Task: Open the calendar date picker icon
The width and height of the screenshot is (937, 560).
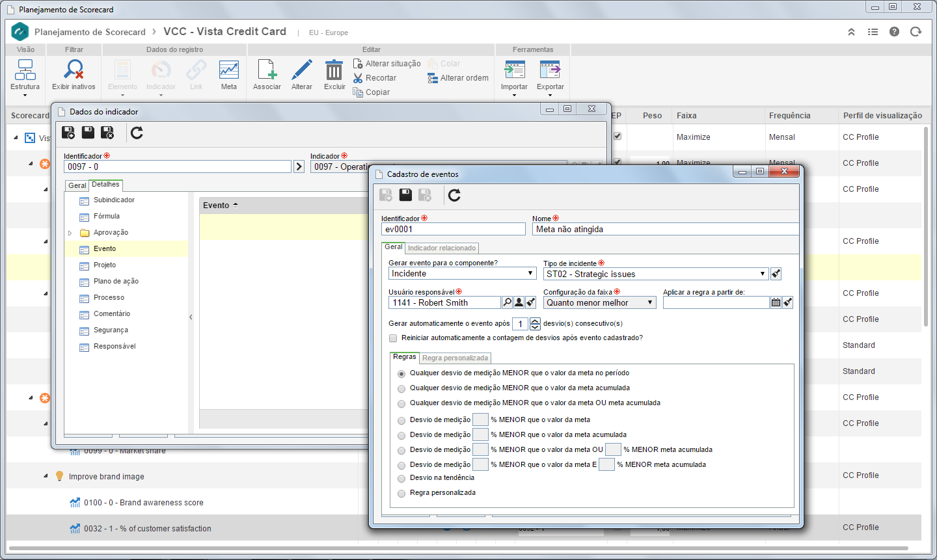Action: click(776, 302)
